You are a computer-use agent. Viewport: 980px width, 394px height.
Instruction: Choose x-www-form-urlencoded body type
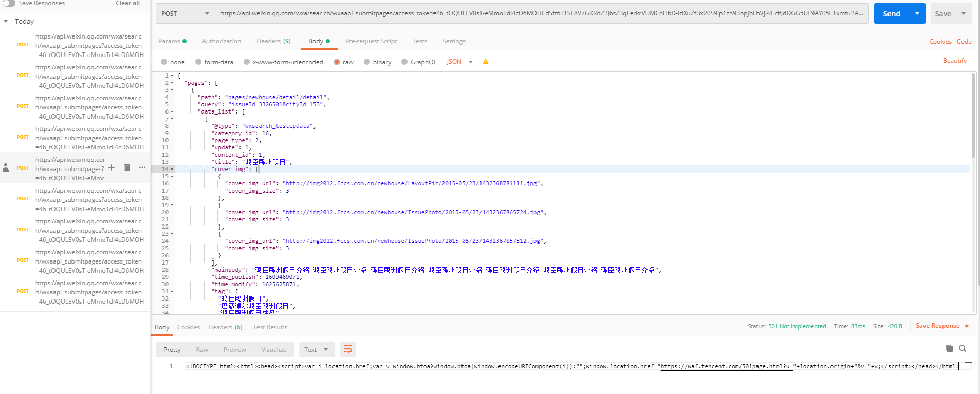pyautogui.click(x=247, y=62)
